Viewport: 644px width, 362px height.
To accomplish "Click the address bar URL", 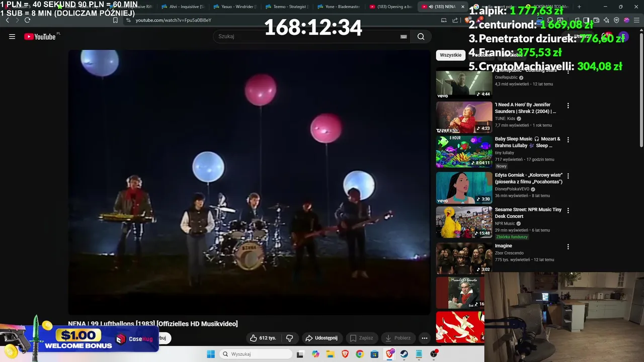I will (174, 20).
